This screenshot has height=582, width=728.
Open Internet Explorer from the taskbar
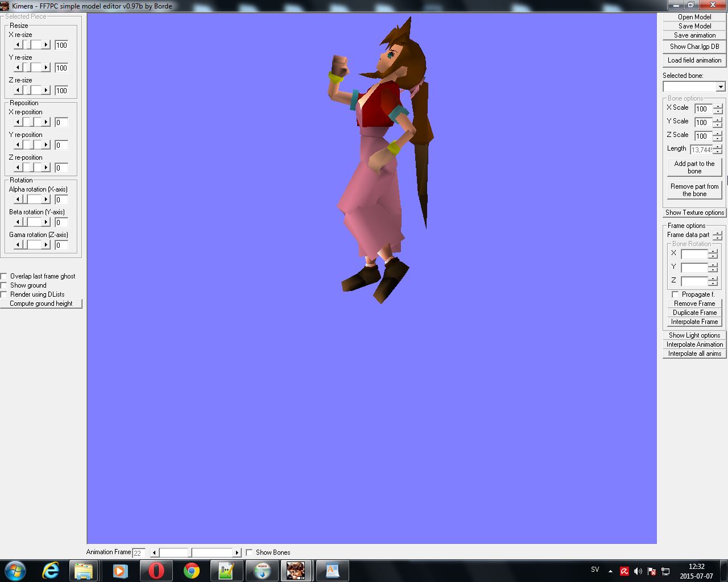[x=51, y=571]
